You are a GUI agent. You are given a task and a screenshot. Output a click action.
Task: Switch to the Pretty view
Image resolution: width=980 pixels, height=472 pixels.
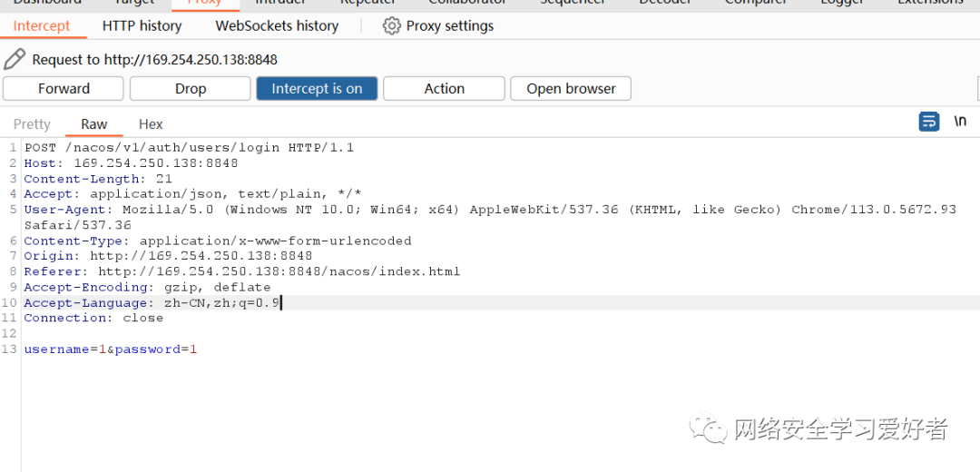click(x=32, y=124)
